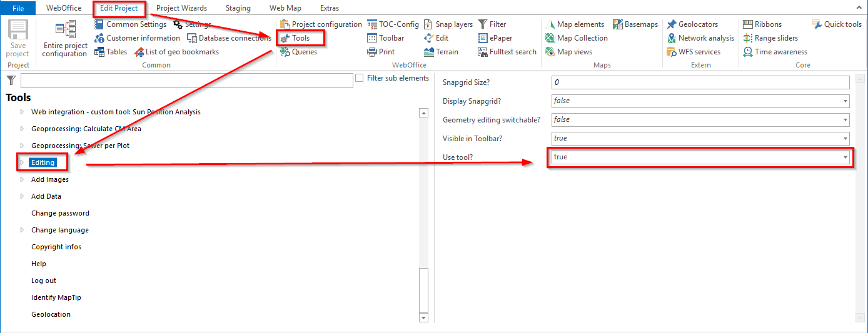
Task: Click Snapgrid Size input field
Action: 700,82
